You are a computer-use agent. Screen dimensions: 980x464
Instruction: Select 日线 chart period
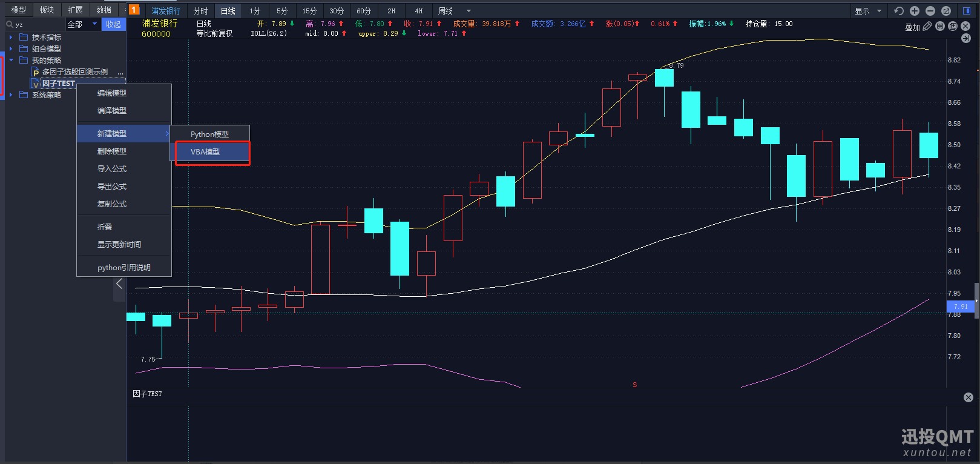228,11
